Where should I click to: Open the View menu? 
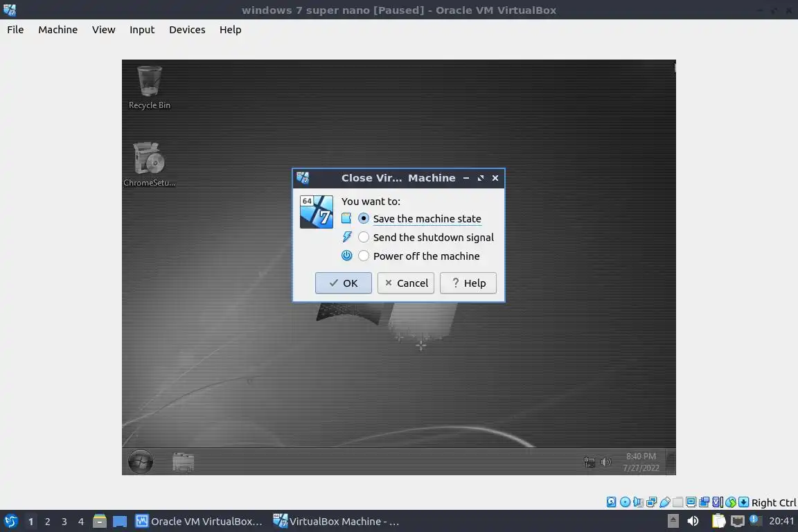tap(104, 30)
